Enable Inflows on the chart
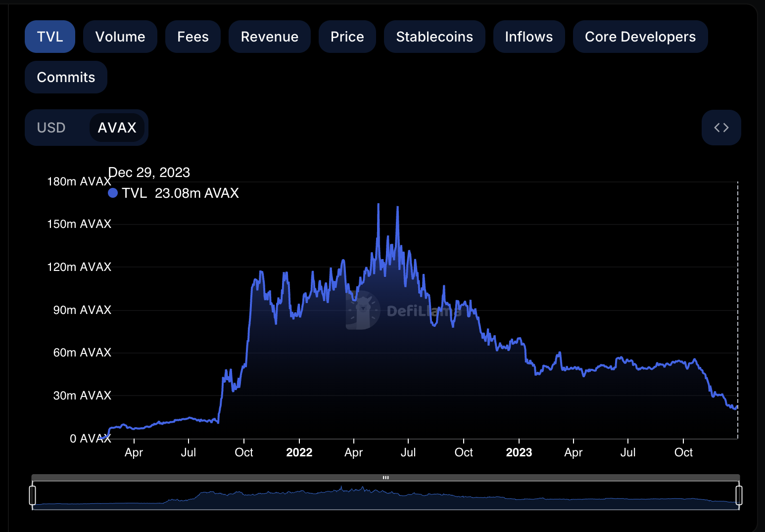This screenshot has width=765, height=532. [529, 37]
